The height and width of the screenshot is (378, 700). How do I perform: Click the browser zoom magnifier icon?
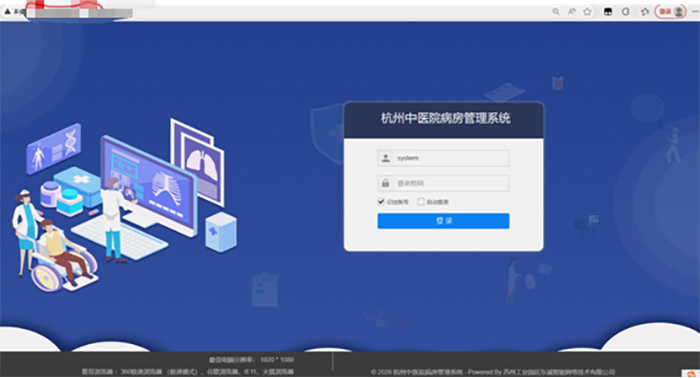click(x=556, y=11)
